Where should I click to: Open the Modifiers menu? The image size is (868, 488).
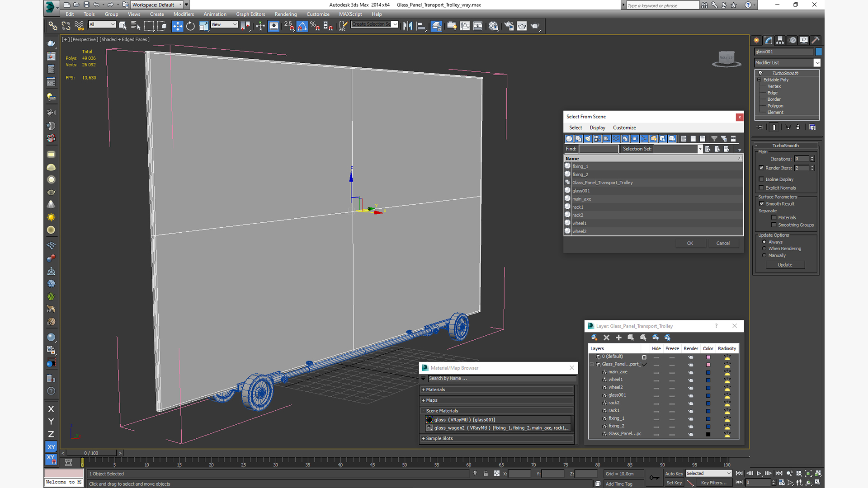pyautogui.click(x=184, y=14)
